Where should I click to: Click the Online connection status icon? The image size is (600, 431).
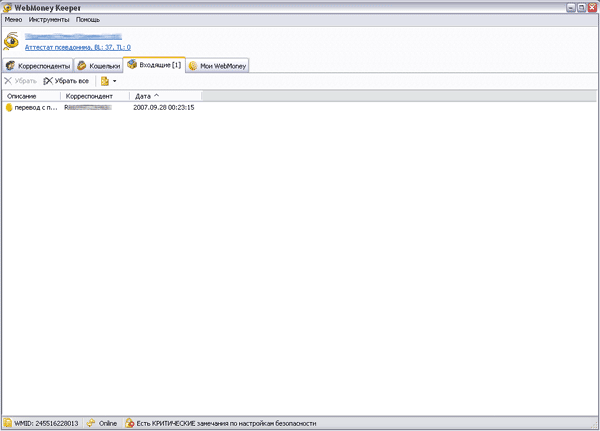point(91,423)
